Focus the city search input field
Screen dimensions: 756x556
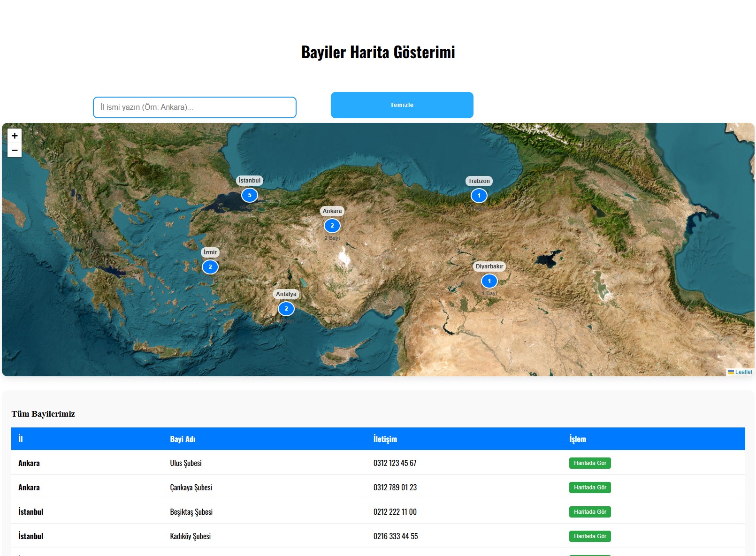coord(194,107)
